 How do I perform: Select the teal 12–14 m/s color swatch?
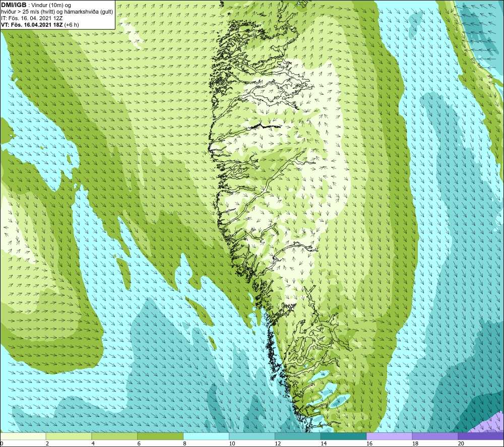(298, 436)
